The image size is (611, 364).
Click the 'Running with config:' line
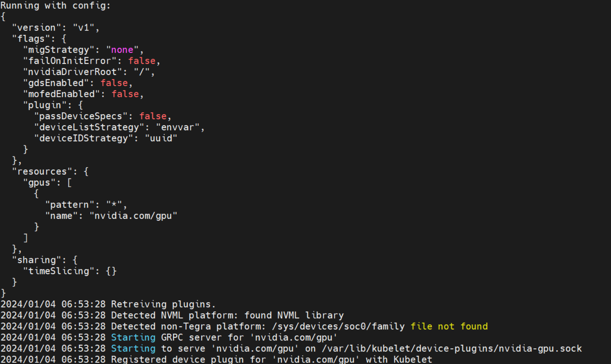pos(55,6)
